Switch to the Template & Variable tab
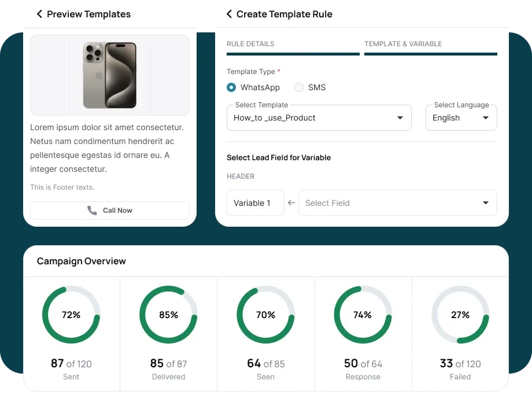This screenshot has width=532, height=406. pyautogui.click(x=430, y=45)
